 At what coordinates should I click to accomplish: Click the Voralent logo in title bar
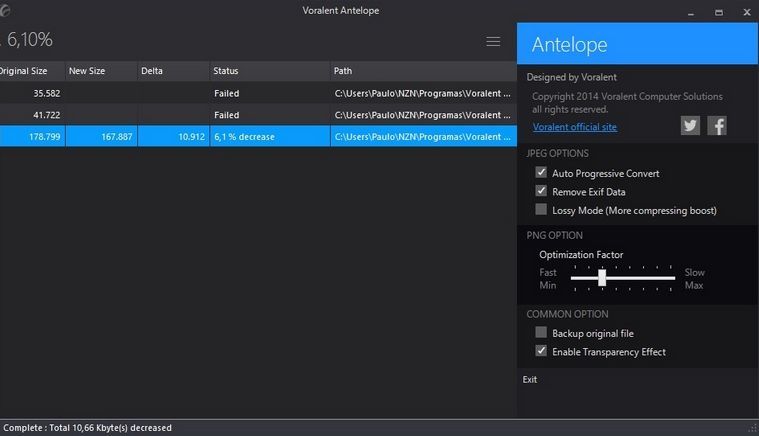click(5, 10)
